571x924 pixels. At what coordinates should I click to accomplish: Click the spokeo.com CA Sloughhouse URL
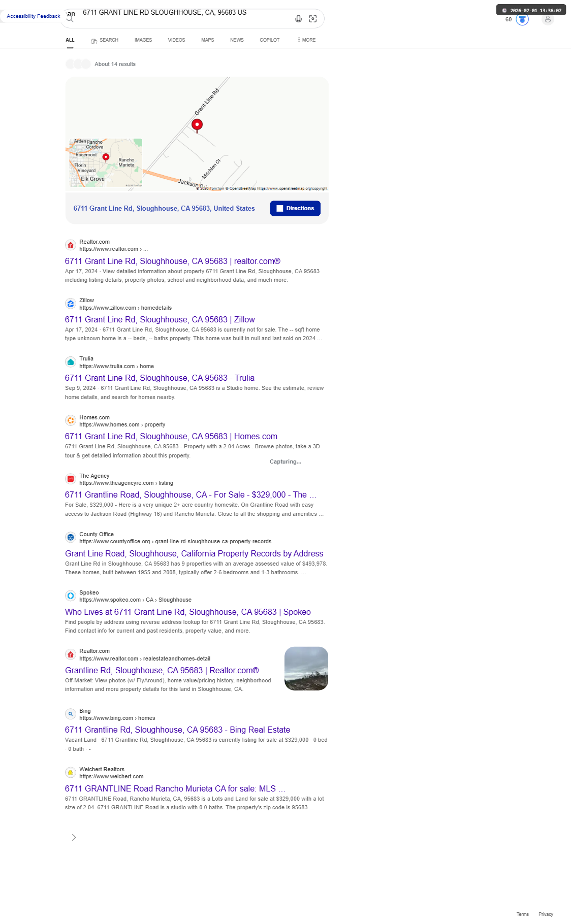[x=135, y=600]
